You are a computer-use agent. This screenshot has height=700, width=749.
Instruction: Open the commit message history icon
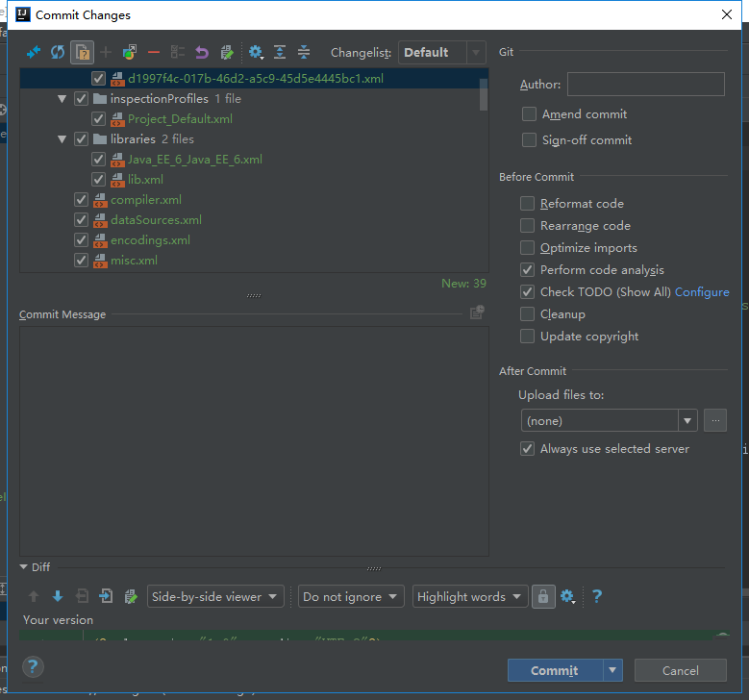pos(477,312)
